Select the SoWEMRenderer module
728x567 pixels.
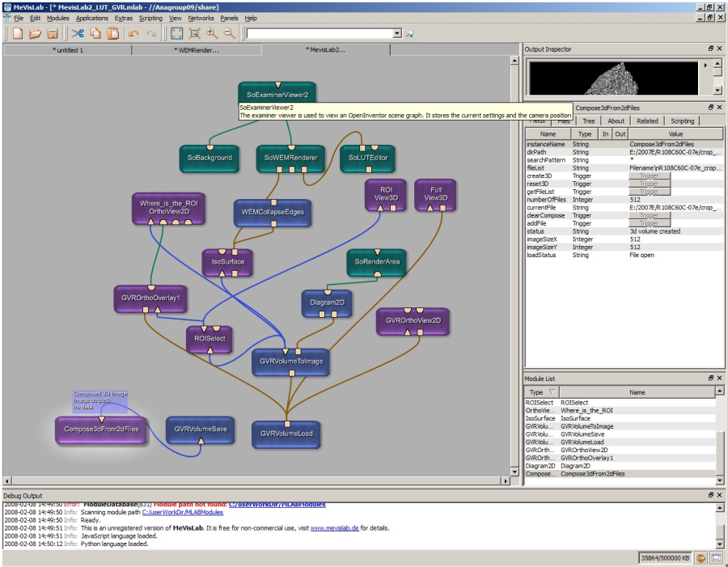pos(290,158)
